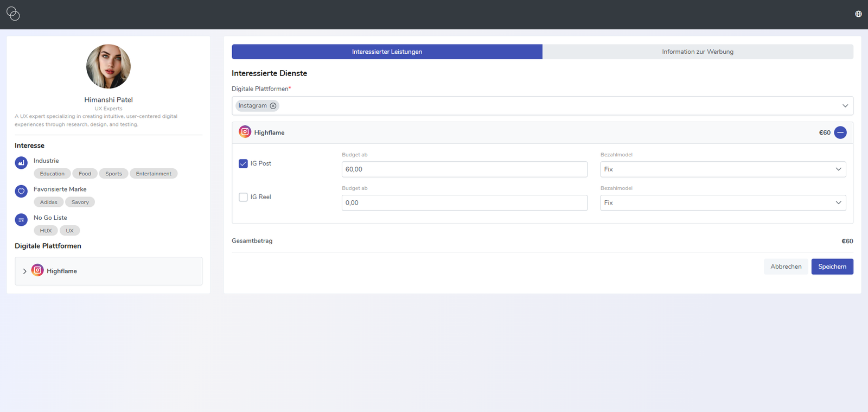
Task: Click the app logo in the top bar
Action: [13, 14]
